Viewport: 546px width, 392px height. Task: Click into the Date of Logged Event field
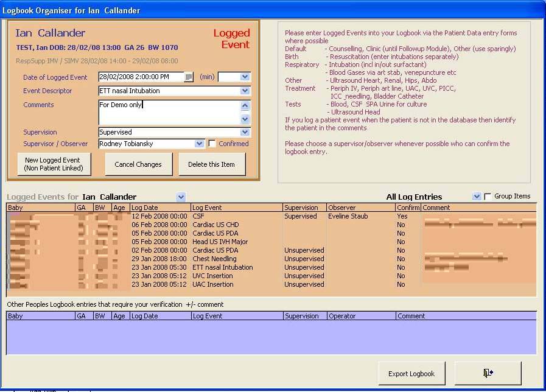click(141, 77)
